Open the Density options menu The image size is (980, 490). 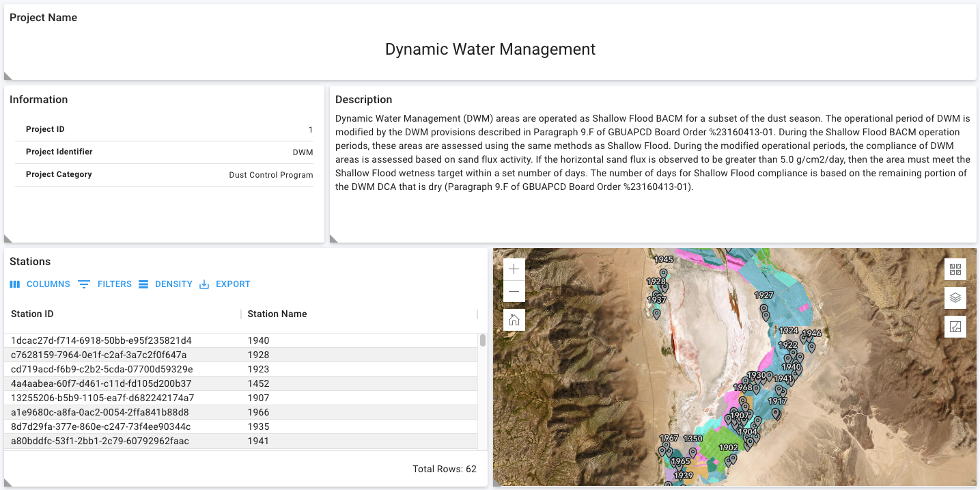coord(165,284)
